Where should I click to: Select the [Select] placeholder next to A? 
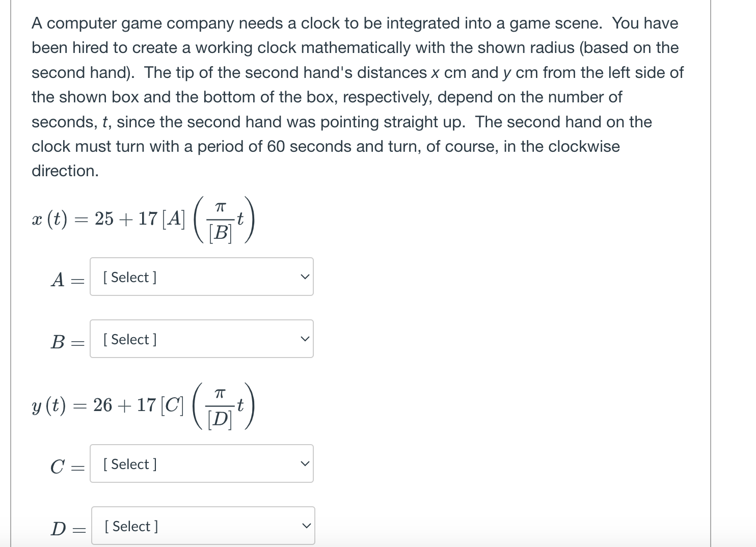coord(129,277)
